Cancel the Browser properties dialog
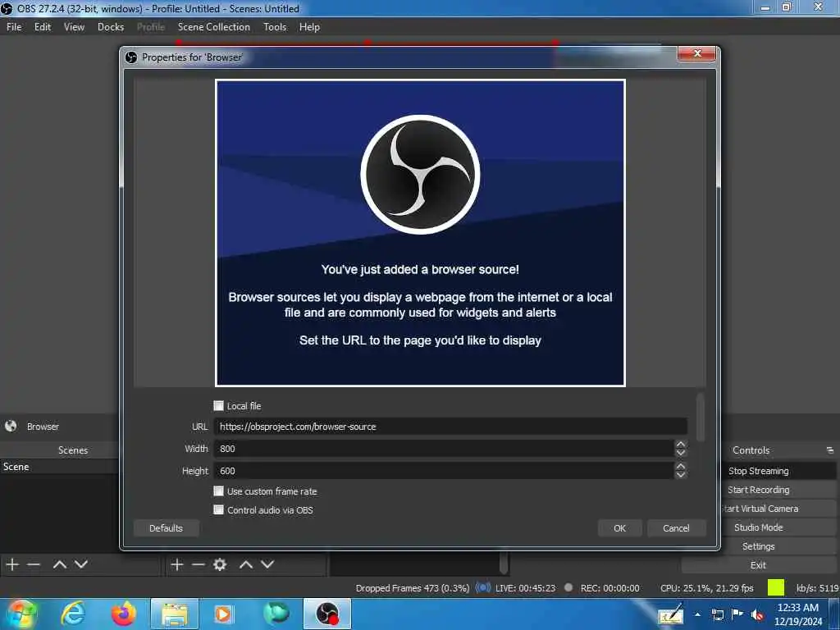The height and width of the screenshot is (630, 840). [676, 528]
